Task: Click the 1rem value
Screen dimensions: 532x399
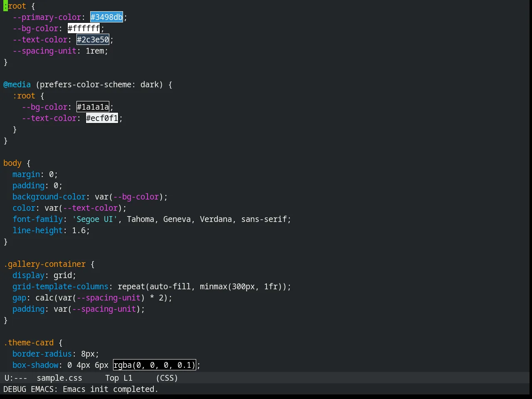Action: (95, 51)
